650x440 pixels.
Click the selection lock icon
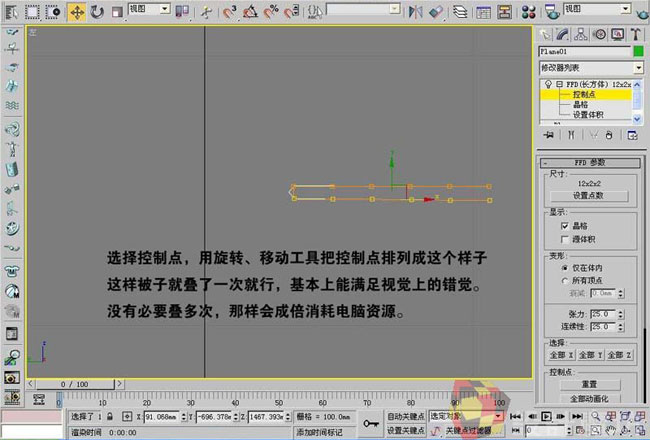(110, 416)
